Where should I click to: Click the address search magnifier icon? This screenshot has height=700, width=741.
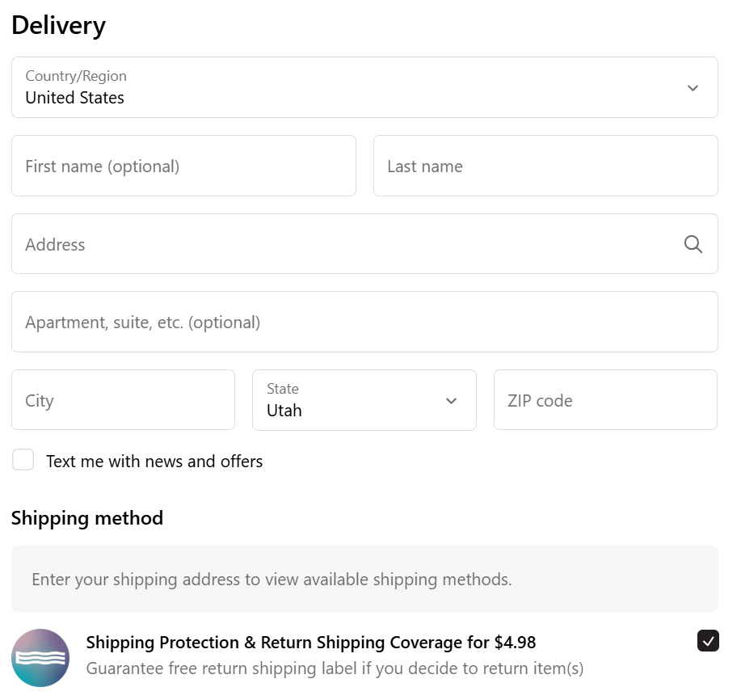(693, 244)
